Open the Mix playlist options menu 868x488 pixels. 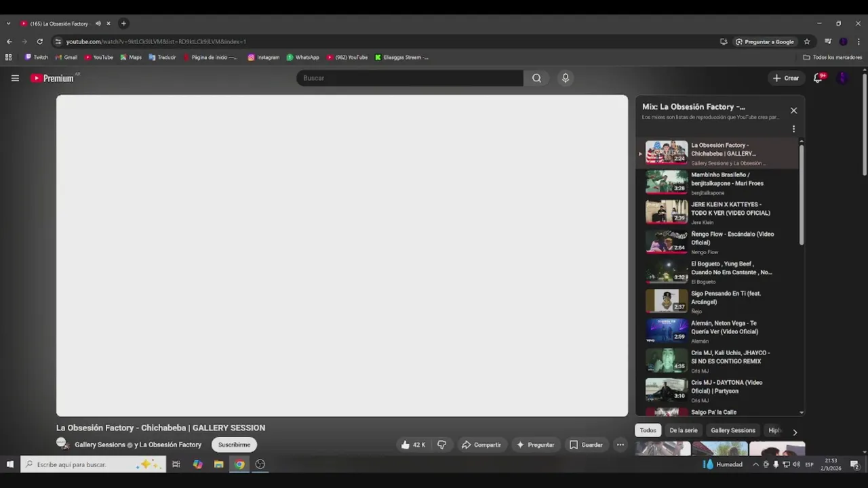(x=793, y=129)
